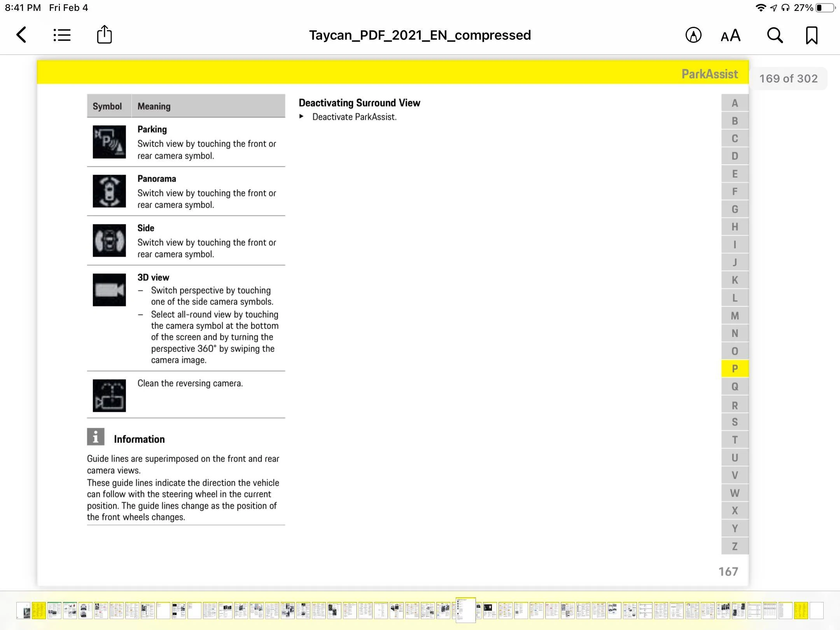The width and height of the screenshot is (840, 630).
Task: Tap the Side view symbol
Action: [109, 240]
